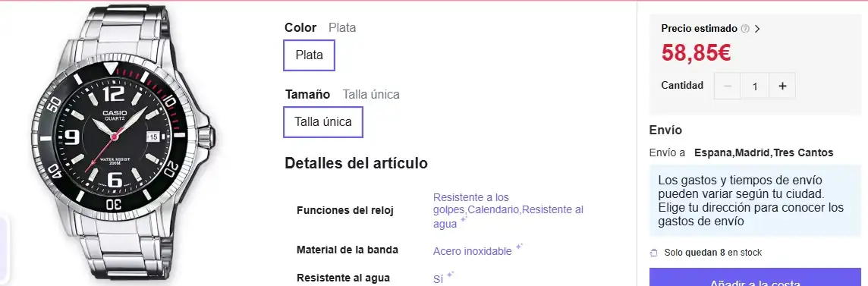Click the Casio watch product image
This screenshot has width=868, height=286.
tap(124, 143)
